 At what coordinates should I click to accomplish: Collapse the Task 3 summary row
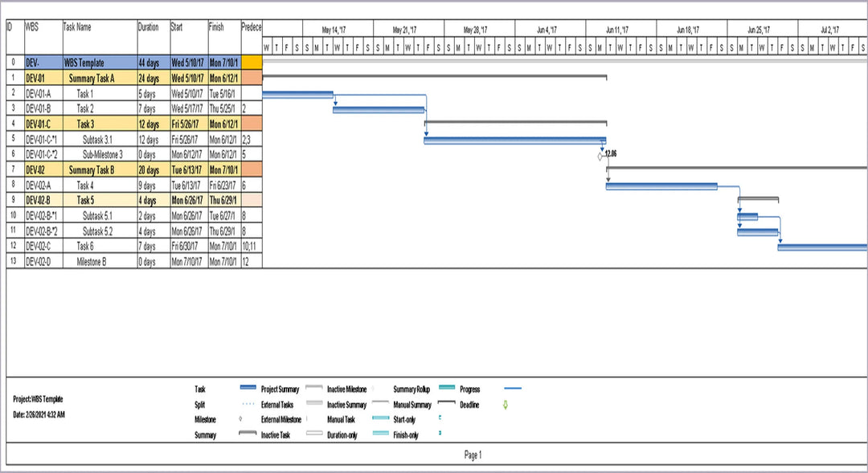(85, 124)
